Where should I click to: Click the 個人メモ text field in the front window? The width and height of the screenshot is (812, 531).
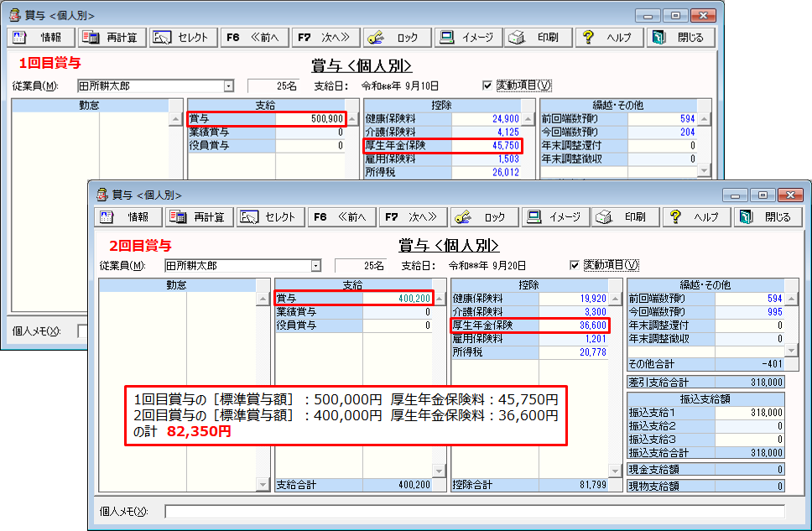pos(474,512)
